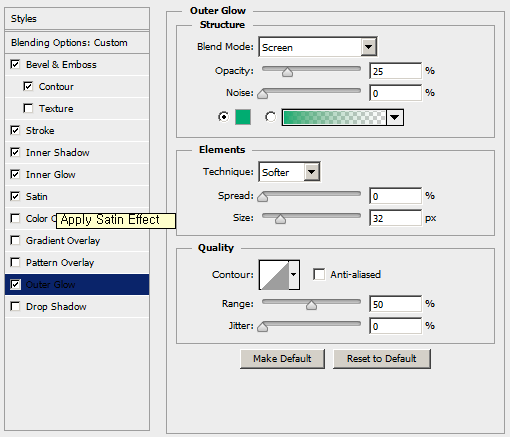This screenshot has width=510, height=437.
Task: Toggle the Inner Glow checkbox
Action: (15, 174)
